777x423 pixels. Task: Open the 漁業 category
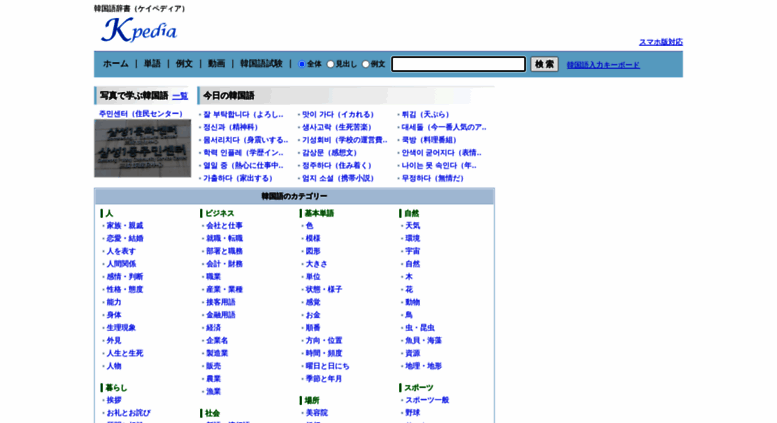click(214, 392)
